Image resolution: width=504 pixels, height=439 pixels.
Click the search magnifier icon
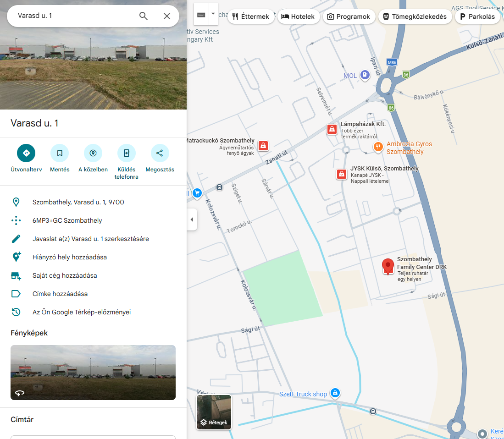point(144,16)
